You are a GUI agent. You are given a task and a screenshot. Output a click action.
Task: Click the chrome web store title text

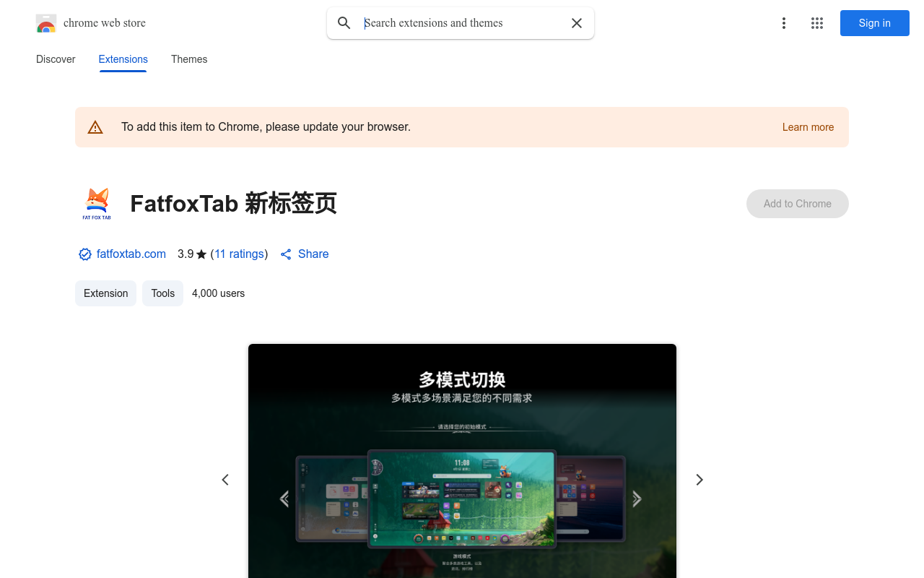pyautogui.click(x=105, y=23)
